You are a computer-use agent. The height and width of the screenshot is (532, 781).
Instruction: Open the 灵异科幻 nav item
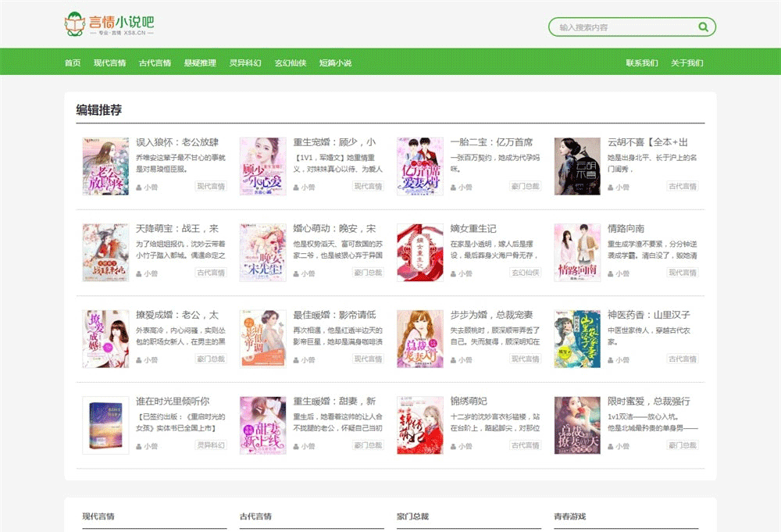(245, 62)
